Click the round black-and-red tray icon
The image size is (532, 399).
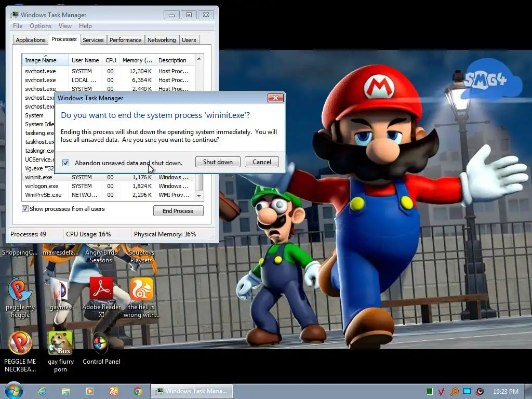pos(480,392)
